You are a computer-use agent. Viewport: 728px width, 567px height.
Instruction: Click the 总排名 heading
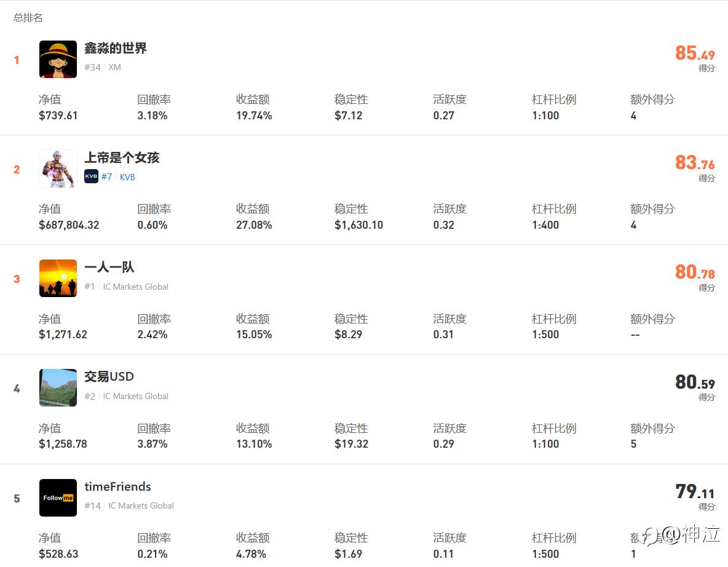coord(28,18)
